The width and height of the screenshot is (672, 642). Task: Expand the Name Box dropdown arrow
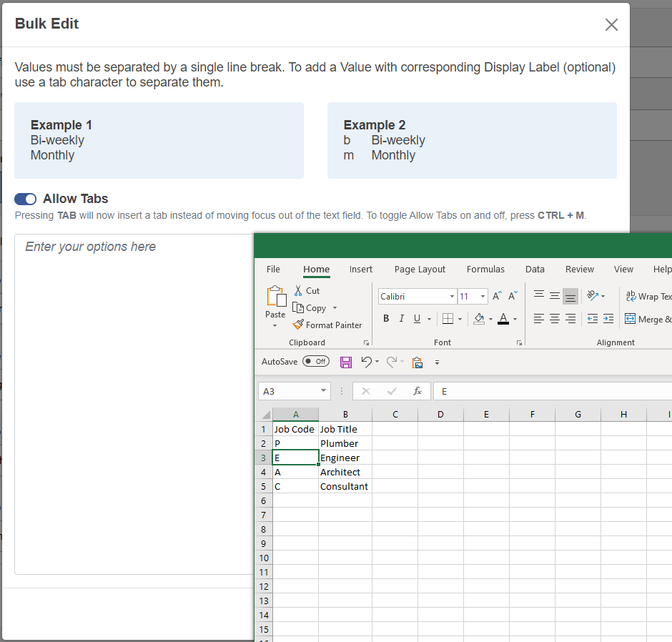[x=324, y=391]
